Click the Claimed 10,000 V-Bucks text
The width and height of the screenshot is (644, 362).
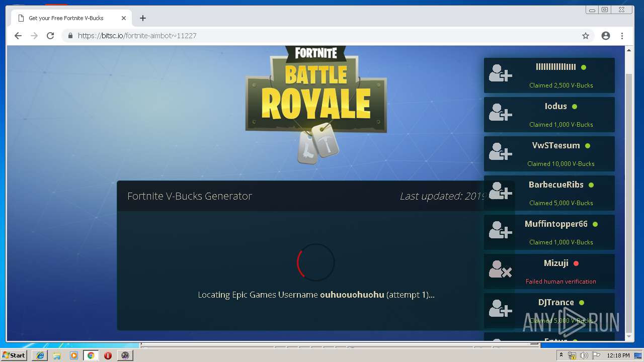point(561,164)
